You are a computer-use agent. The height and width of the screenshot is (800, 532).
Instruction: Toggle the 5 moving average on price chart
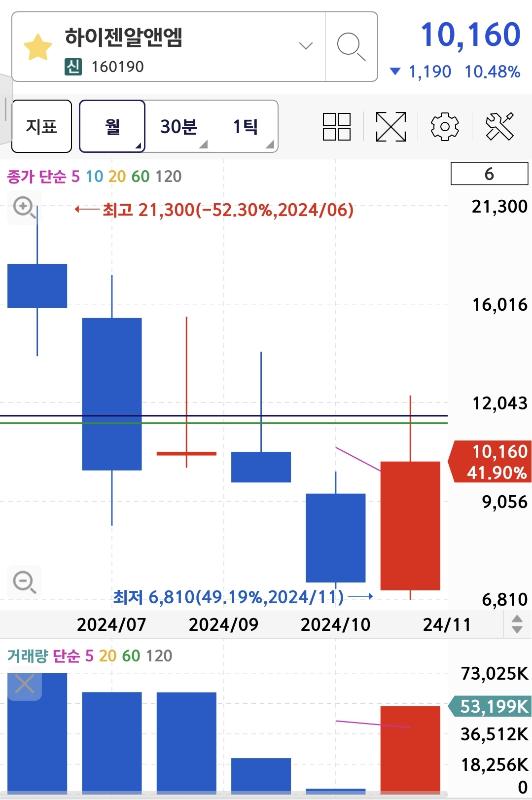[x=75, y=177]
